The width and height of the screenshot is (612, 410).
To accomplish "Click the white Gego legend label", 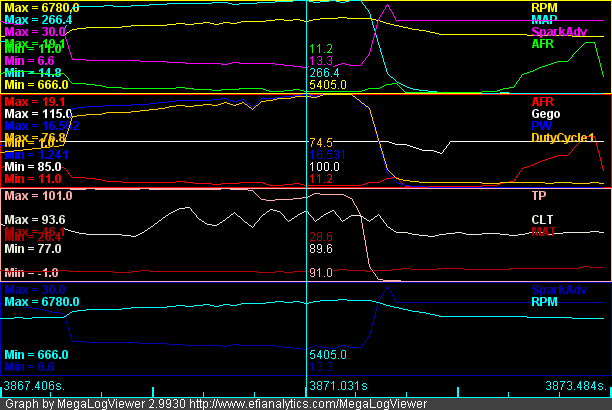I will (546, 115).
